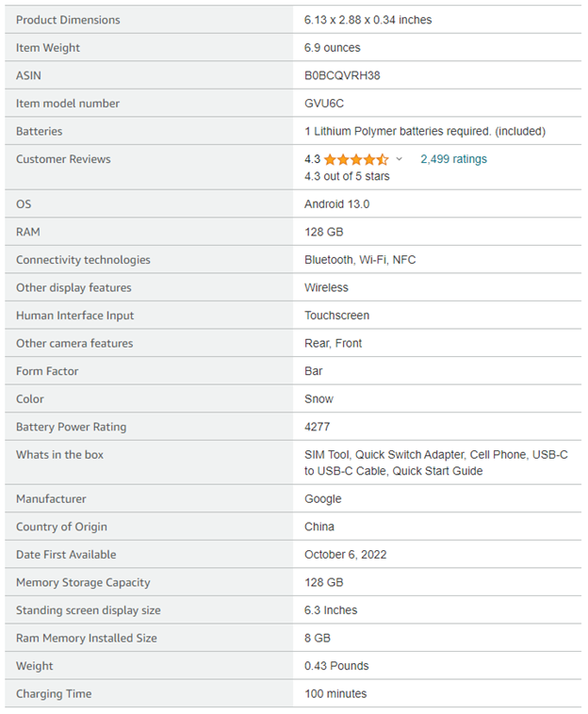Select the Google manufacturer value
588x714 pixels.
click(322, 499)
